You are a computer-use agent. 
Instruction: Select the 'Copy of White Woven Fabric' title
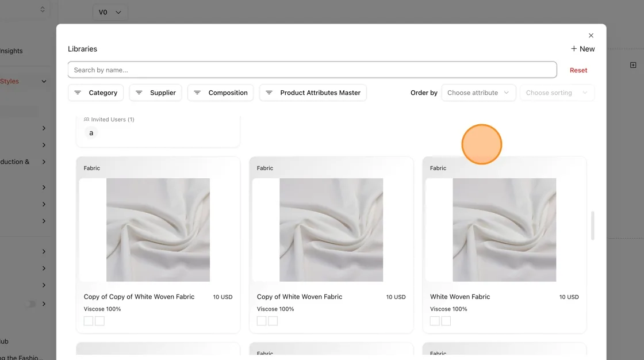point(300,297)
